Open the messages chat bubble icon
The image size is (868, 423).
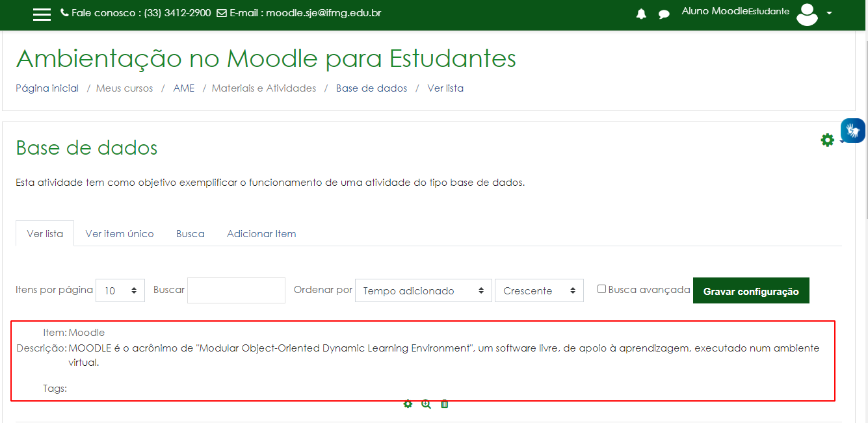664,14
